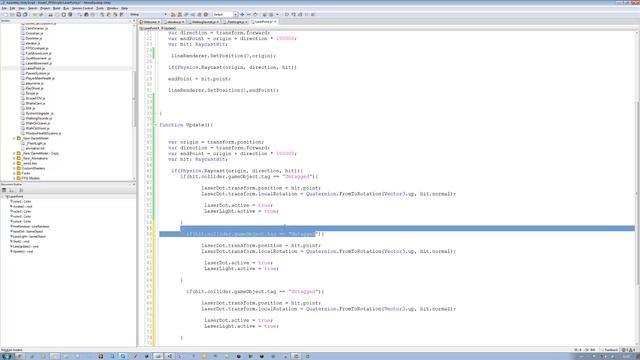
Task: Open the Help menu
Action: 124,8
